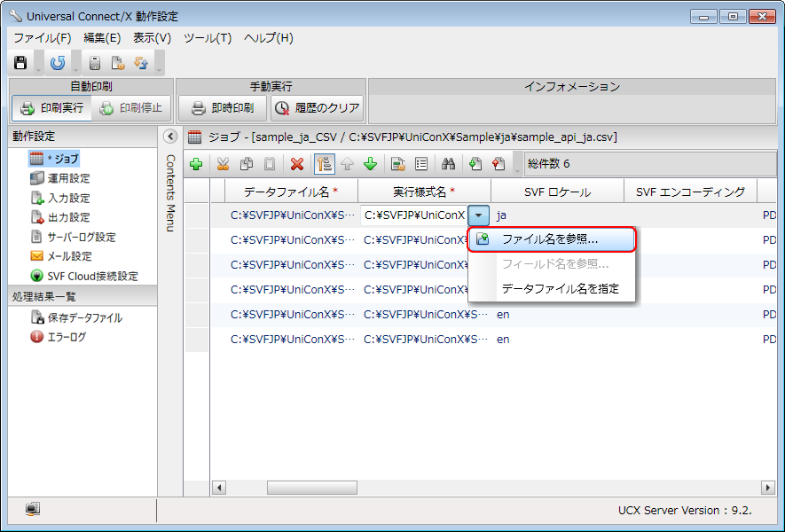785x532 pixels.
Task: Search jobs with binoculars icon
Action: [449, 164]
